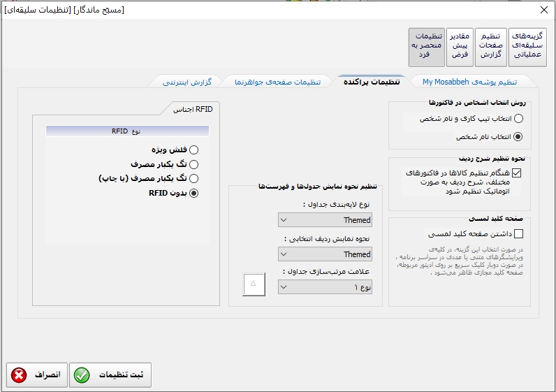This screenshot has width=556, height=392.
Task: Enable داشتن صفحه کلید لمسی checkbox
Action: (x=518, y=234)
